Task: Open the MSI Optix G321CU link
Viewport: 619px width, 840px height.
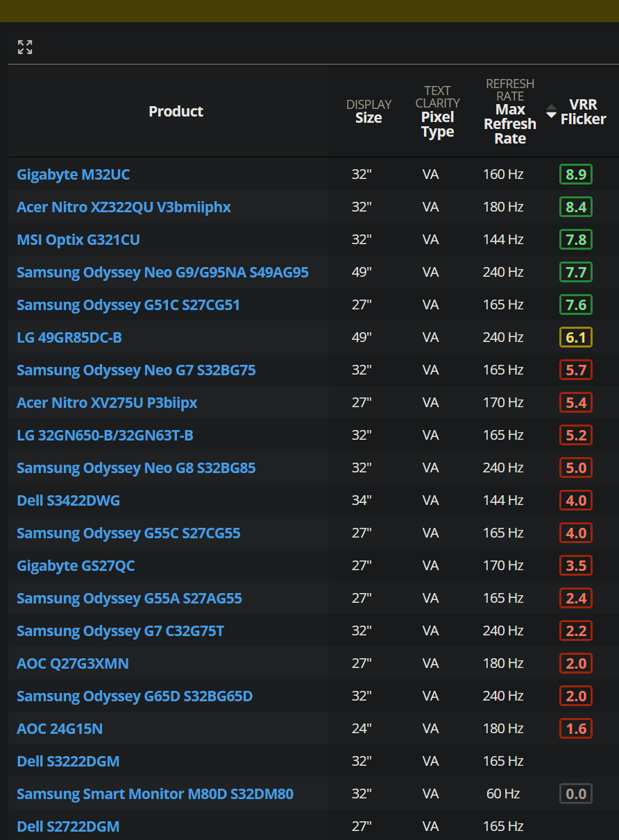Action: tap(78, 239)
